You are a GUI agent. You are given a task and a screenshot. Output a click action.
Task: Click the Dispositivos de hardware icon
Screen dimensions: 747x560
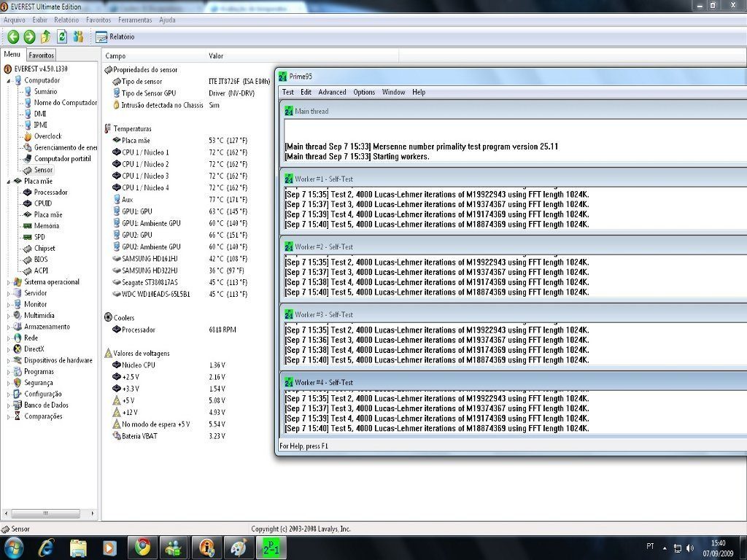tap(18, 360)
